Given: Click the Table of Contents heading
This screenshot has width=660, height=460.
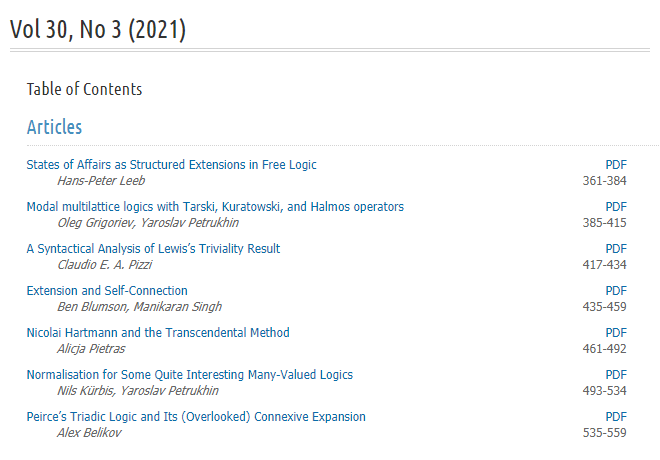Looking at the screenshot, I should tap(84, 89).
